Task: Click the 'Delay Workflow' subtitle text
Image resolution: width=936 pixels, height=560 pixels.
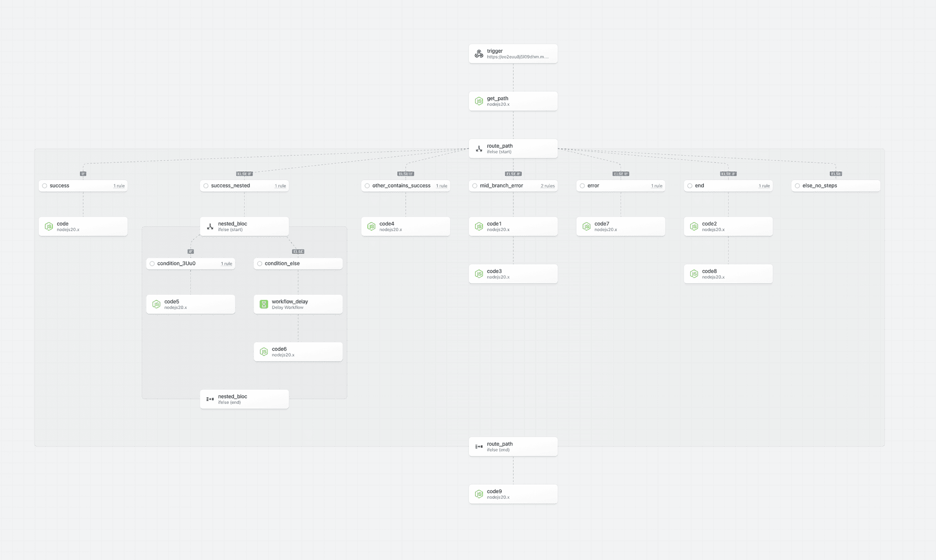Action: pyautogui.click(x=287, y=307)
